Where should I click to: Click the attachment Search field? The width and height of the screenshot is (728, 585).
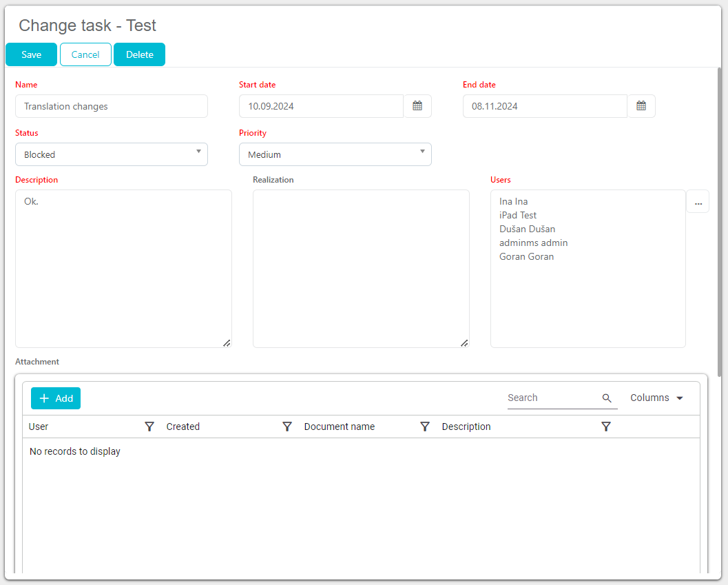552,398
